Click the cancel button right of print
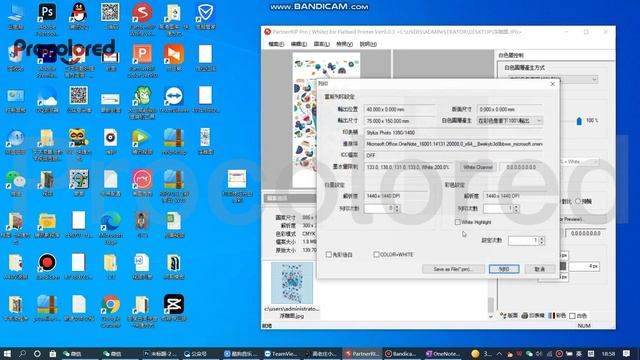The width and height of the screenshot is (640, 360). click(540, 269)
